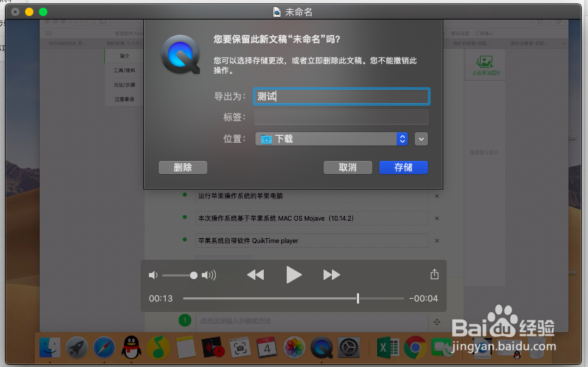Launch Excel from the Dock
This screenshot has height=367, width=588.
(388, 347)
